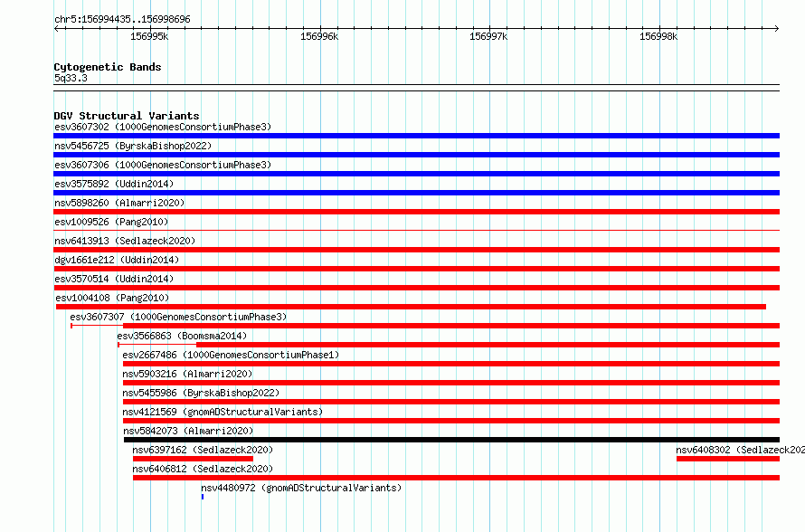Click short red bar of nsv6397162
This screenshot has width=805, height=532.
coord(193,459)
